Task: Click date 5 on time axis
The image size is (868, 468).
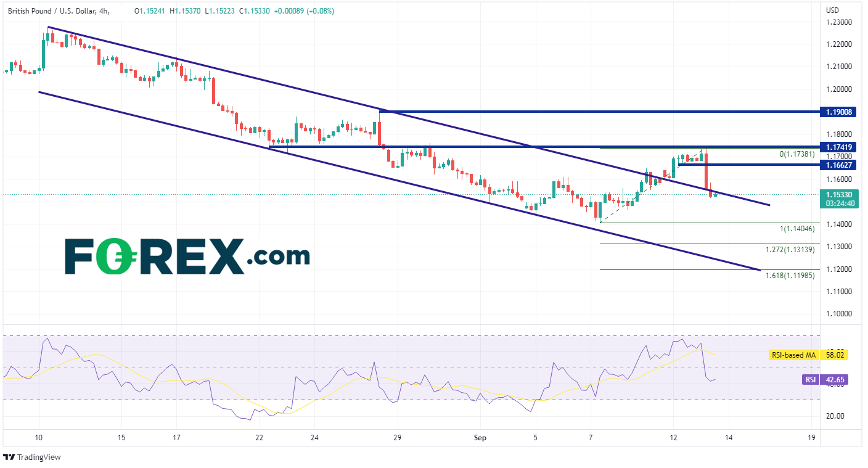Action: [x=536, y=438]
